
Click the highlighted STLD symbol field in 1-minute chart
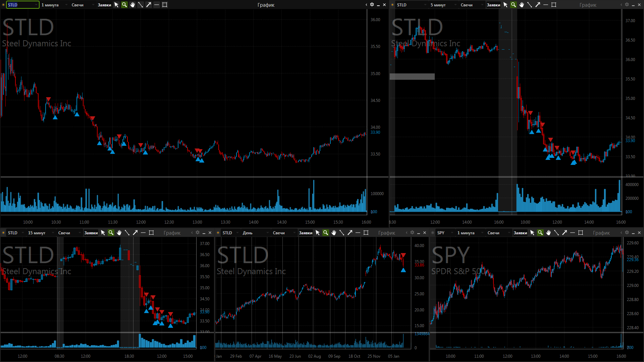[x=22, y=5]
